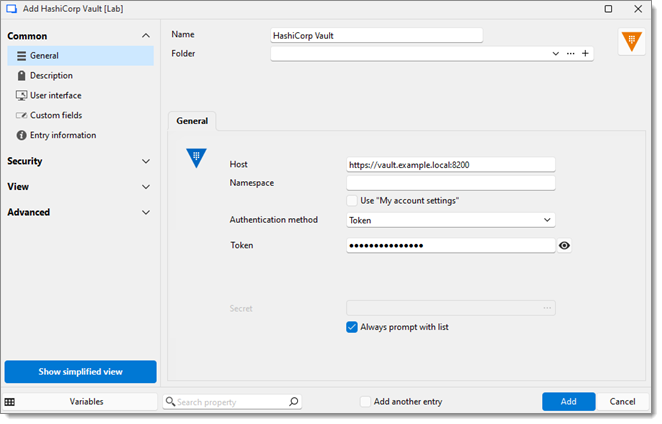Open the Custom fields page

[81, 115]
